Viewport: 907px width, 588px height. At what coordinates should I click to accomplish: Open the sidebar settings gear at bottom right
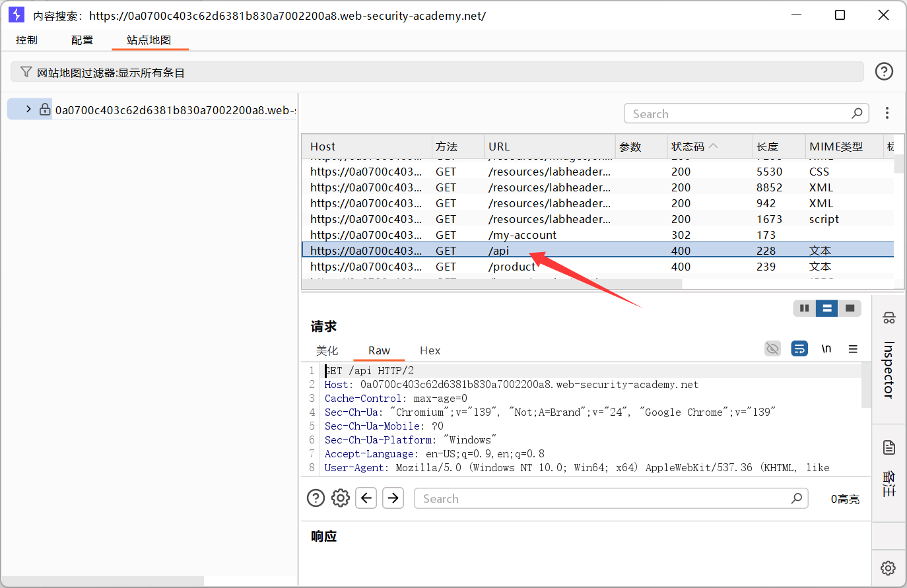(x=888, y=568)
